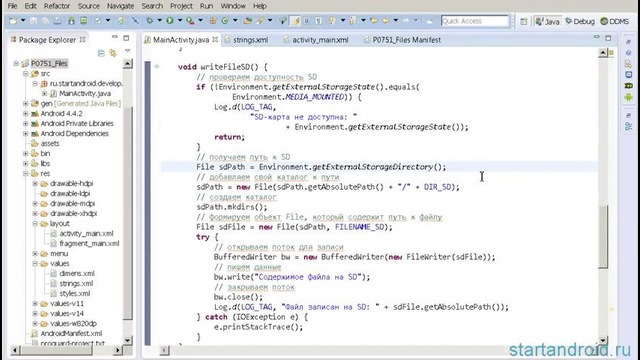Click the Android robot icon in right strip

coord(628,97)
